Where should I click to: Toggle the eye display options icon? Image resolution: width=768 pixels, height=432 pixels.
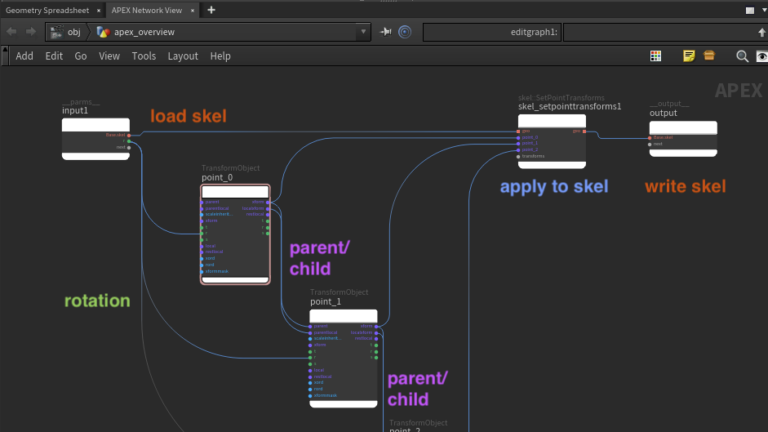(761, 56)
